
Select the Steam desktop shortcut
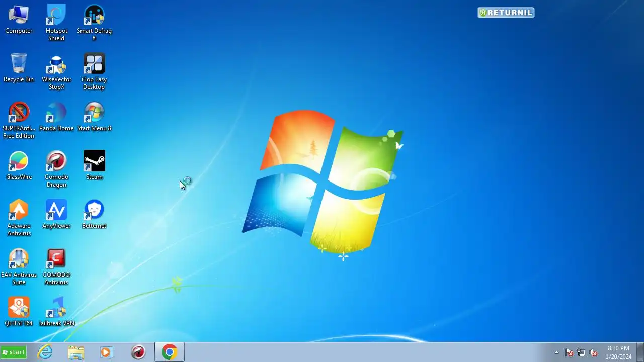pos(94,166)
